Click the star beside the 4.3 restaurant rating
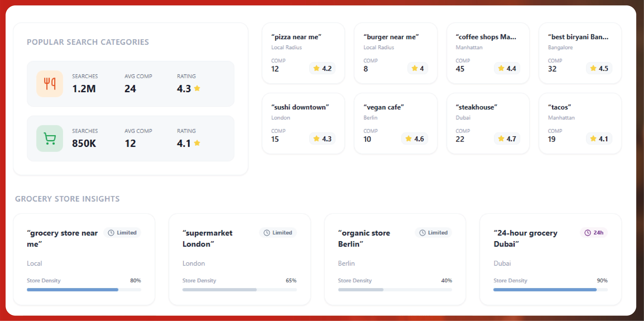This screenshot has height=321, width=644. point(197,88)
